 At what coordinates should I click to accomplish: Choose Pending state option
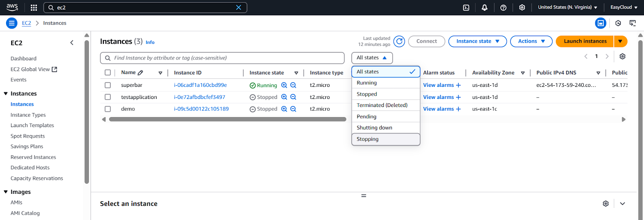[x=386, y=117]
